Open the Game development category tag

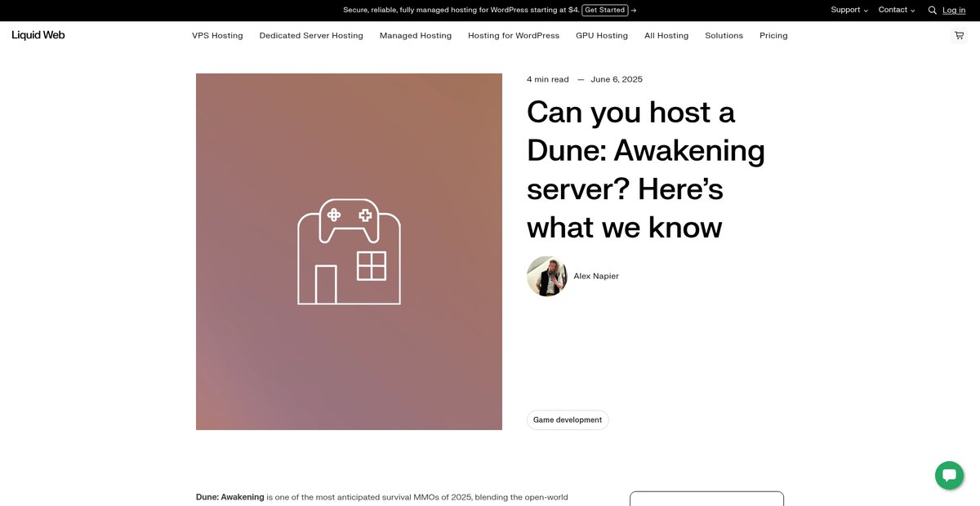tap(568, 420)
